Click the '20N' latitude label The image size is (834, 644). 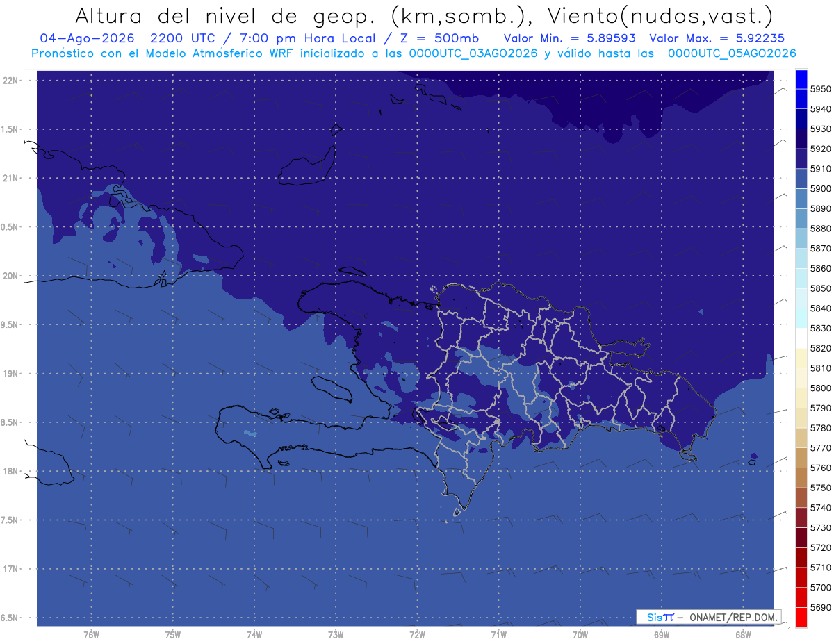click(x=10, y=276)
